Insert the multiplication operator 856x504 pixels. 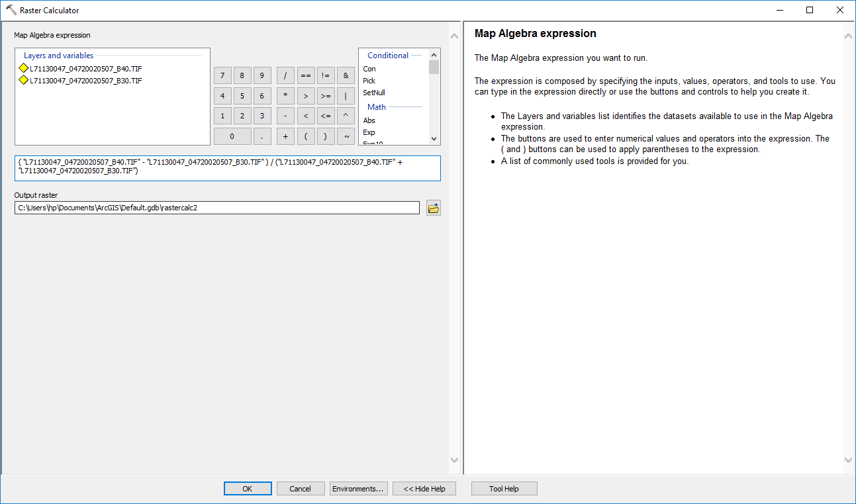point(285,96)
